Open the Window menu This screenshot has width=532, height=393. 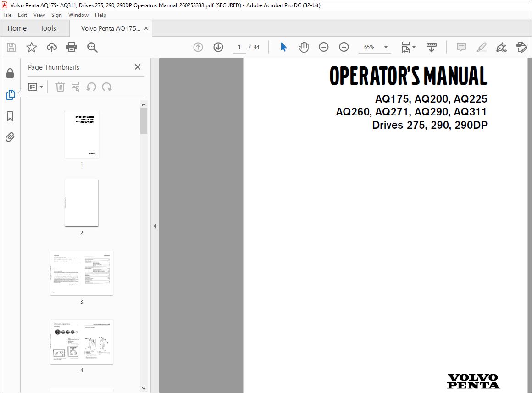78,15
